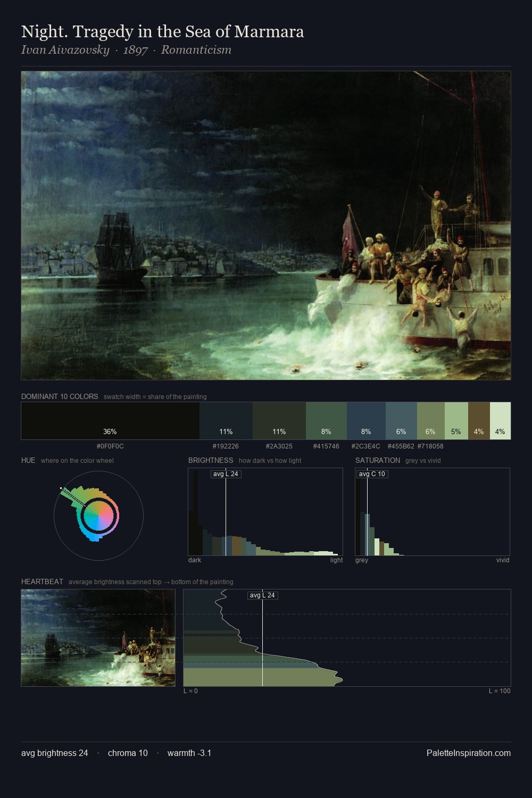Click the hex label #192226
The image size is (532, 798).
point(226,446)
